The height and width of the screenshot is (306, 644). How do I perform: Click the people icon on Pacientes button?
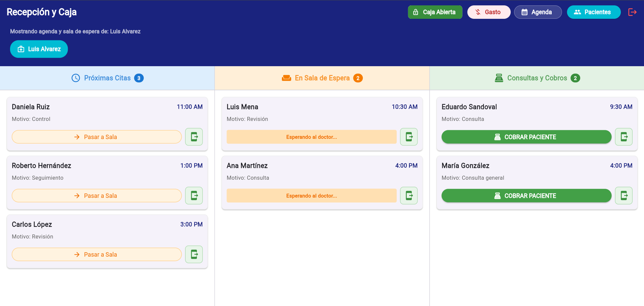[x=578, y=12]
